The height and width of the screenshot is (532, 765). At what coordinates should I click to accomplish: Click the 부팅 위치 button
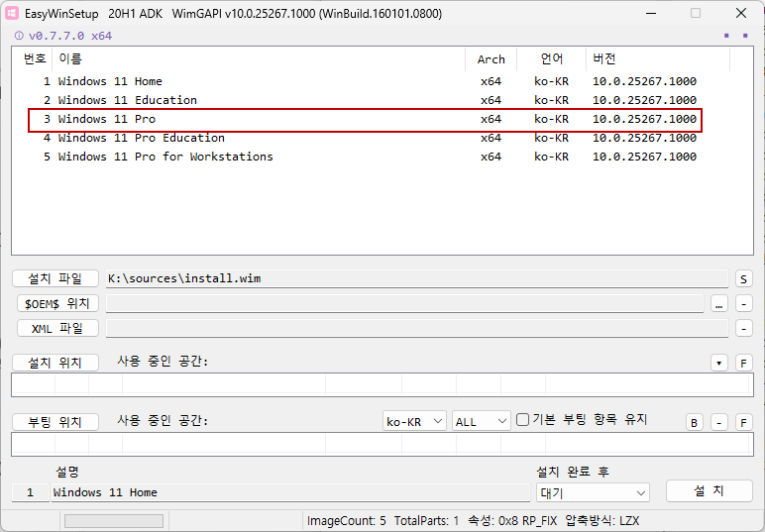click(55, 422)
